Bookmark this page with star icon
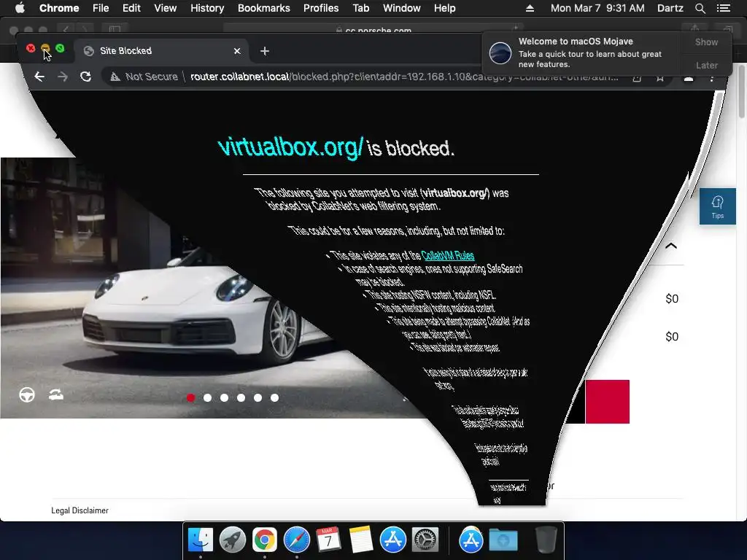The image size is (747, 560). click(x=659, y=77)
